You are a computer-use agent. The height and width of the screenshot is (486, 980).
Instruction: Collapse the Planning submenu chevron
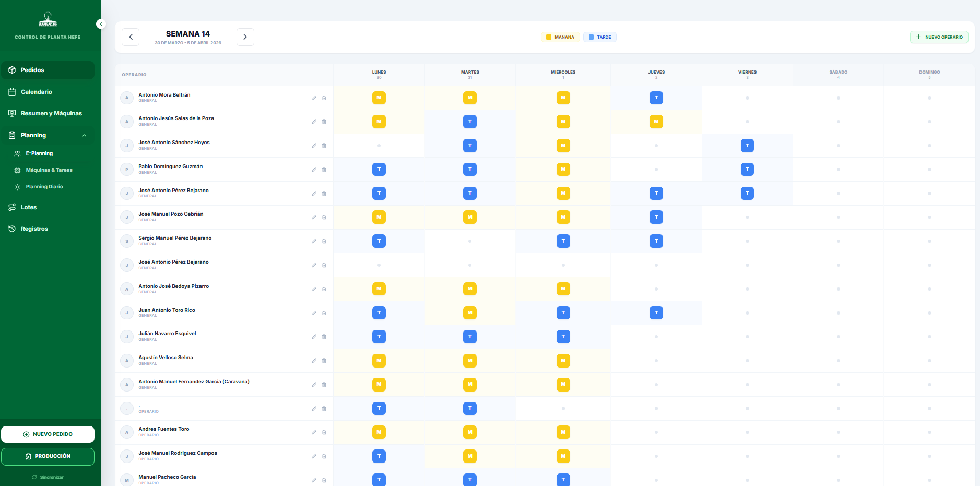[x=84, y=136]
